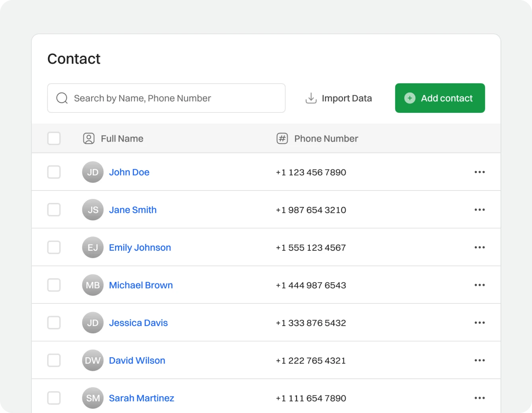Open the Michael Brown contact link
532x413 pixels.
pos(141,285)
